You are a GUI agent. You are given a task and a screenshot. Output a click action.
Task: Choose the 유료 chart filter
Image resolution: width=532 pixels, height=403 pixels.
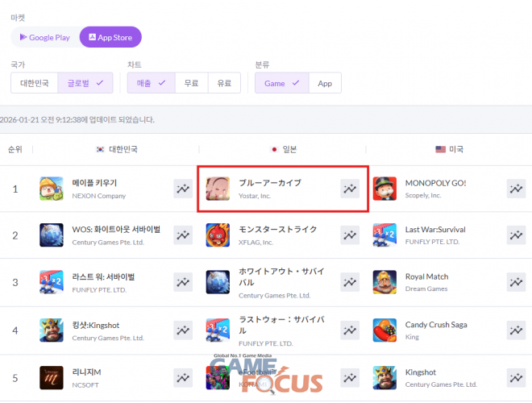coord(223,83)
